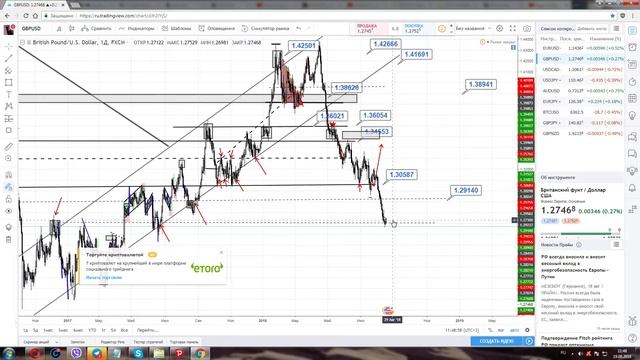Viewport: 640px width, 360px height.
Task: Click the undo arrow in top toolbar
Action: coord(299,29)
